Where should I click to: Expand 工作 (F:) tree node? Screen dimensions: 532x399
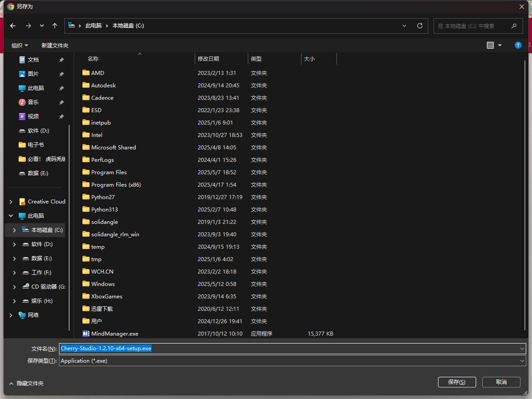point(15,273)
